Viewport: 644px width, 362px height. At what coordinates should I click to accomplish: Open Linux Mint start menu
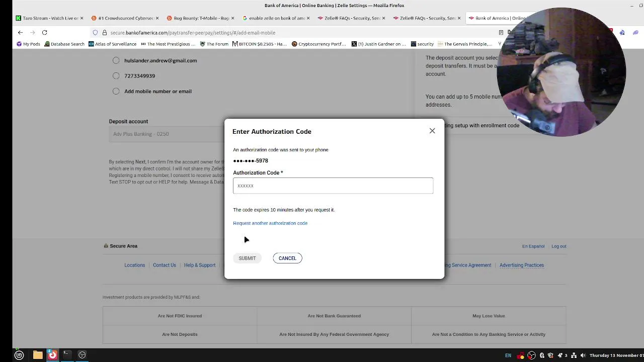pyautogui.click(x=19, y=355)
